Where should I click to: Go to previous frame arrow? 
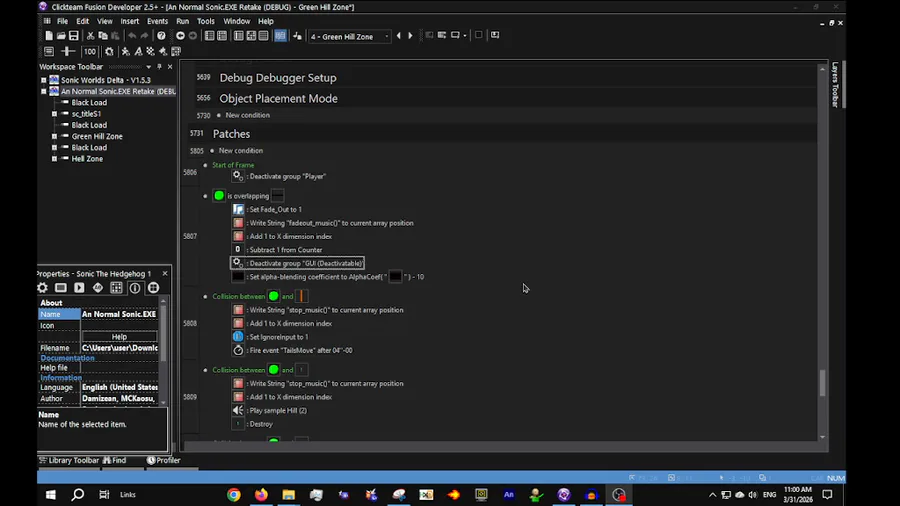click(398, 36)
